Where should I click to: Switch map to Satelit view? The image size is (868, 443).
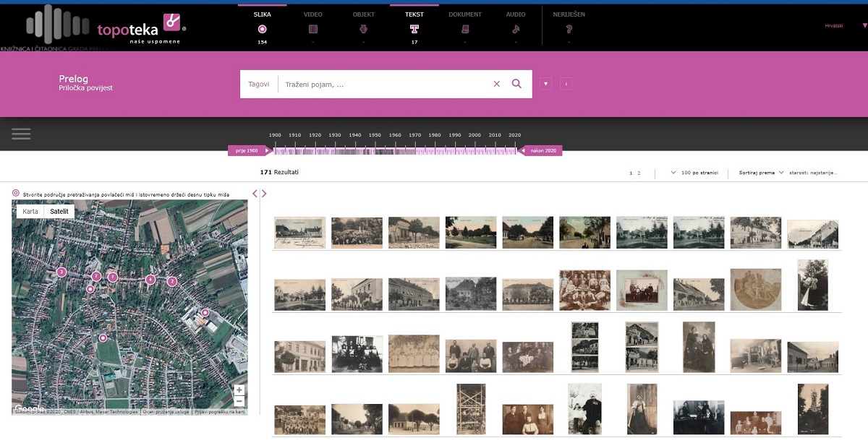pyautogui.click(x=59, y=212)
